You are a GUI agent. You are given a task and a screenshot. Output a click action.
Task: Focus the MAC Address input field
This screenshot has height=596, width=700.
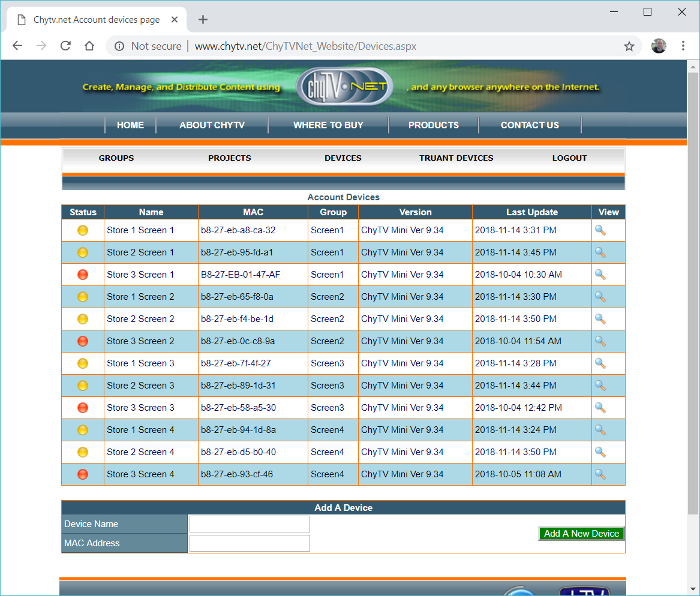pyautogui.click(x=250, y=543)
